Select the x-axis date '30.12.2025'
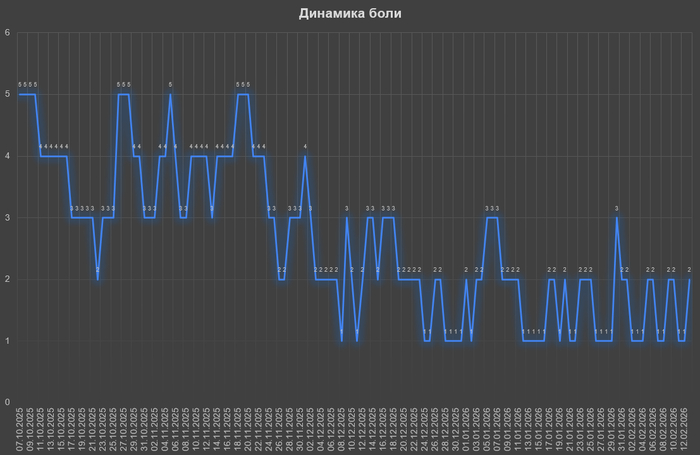Viewport: 700px width, 455px height. point(456,430)
